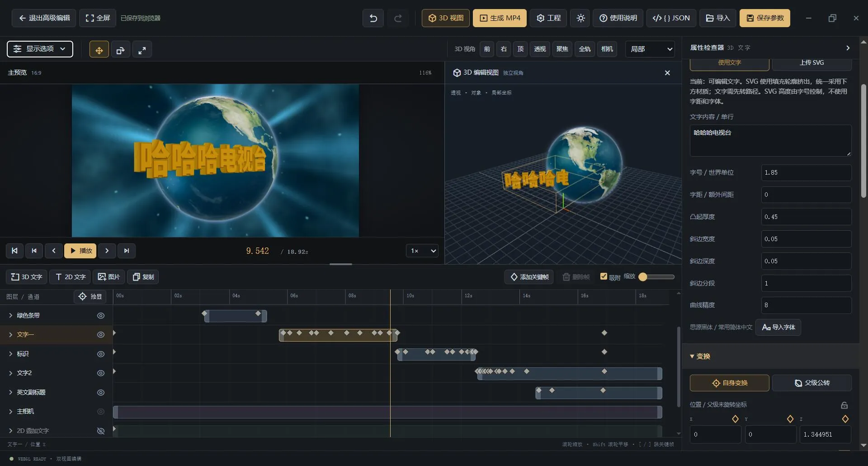The height and width of the screenshot is (466, 868).
Task: Uncheck the 吸附 snap checkbox
Action: click(604, 276)
